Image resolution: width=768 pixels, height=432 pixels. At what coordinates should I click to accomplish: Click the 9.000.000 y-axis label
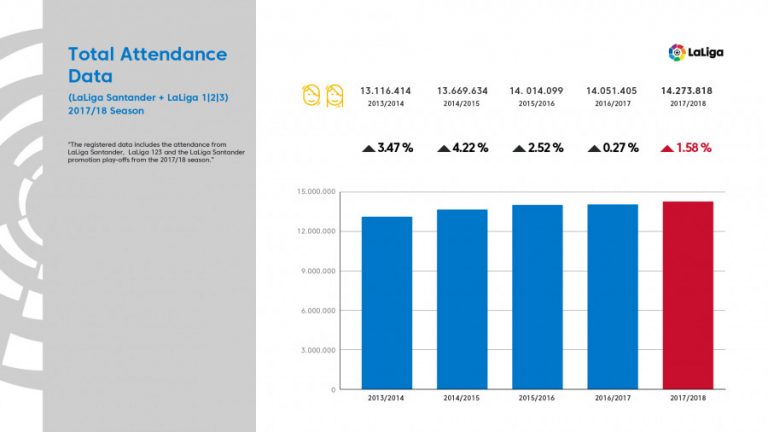(318, 271)
